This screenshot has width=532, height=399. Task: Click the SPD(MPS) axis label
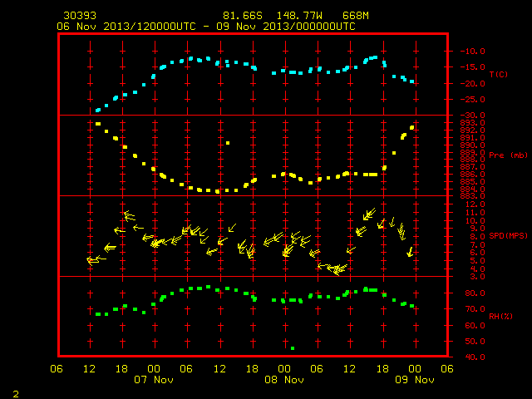508,235
